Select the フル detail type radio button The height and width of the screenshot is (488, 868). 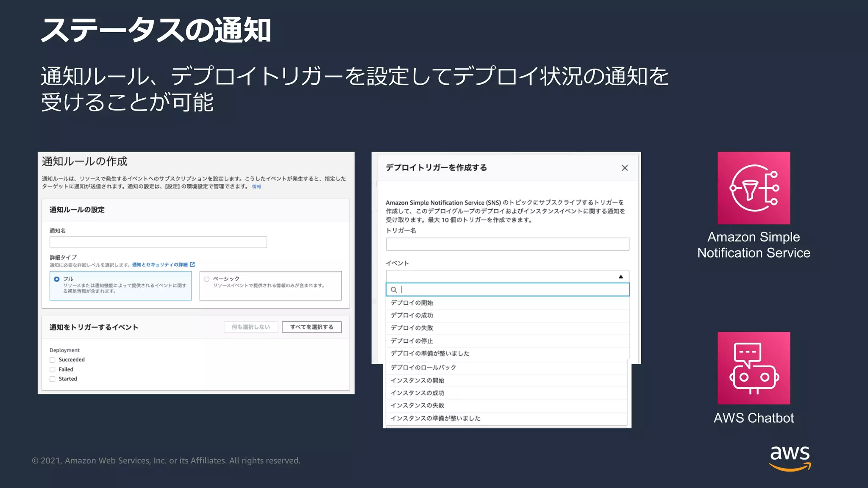56,279
